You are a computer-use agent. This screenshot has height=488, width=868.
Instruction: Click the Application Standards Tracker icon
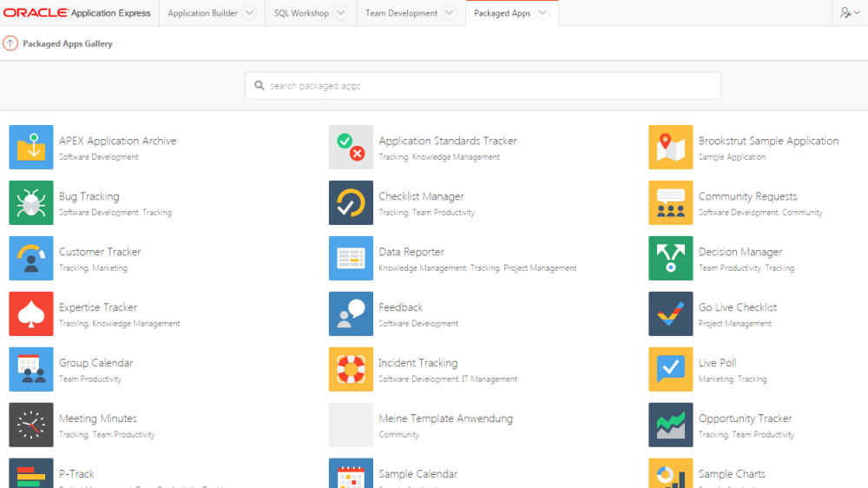click(x=351, y=148)
